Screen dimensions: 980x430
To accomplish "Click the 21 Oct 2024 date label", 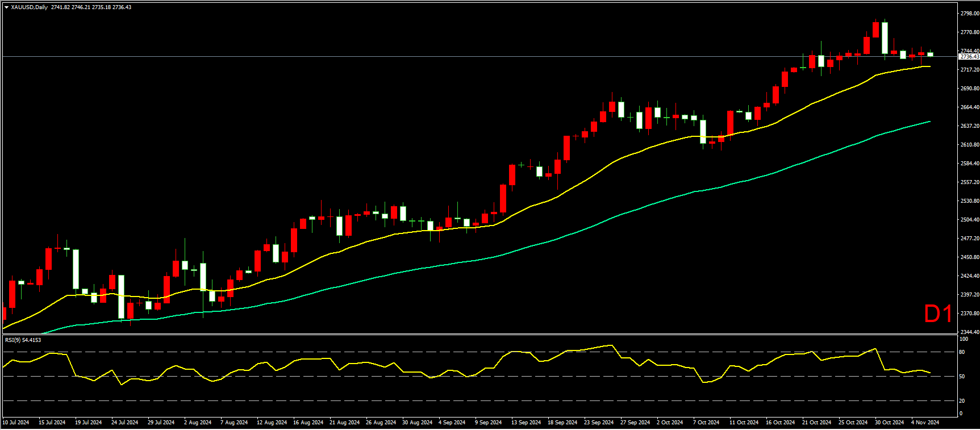I will click(x=817, y=423).
